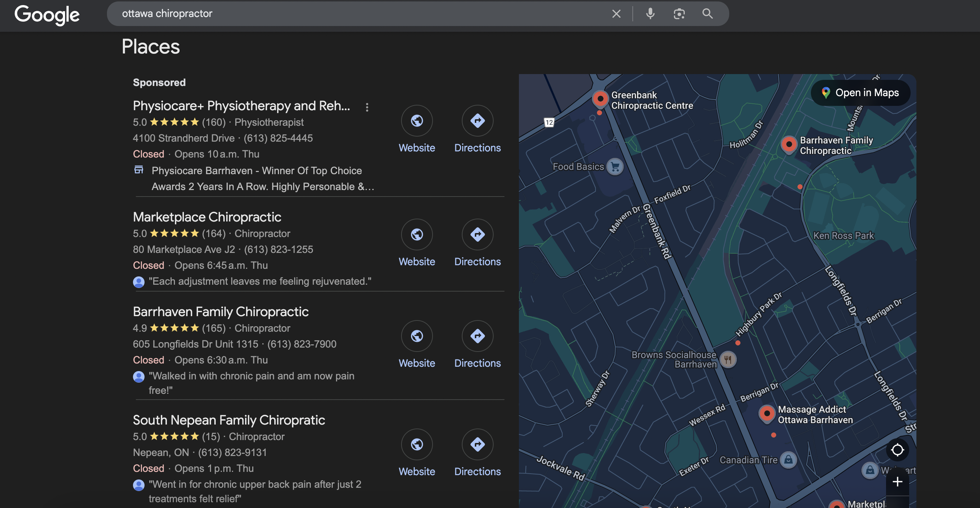
Task: Open Marketplace Chiropractic listing title
Action: tap(207, 217)
